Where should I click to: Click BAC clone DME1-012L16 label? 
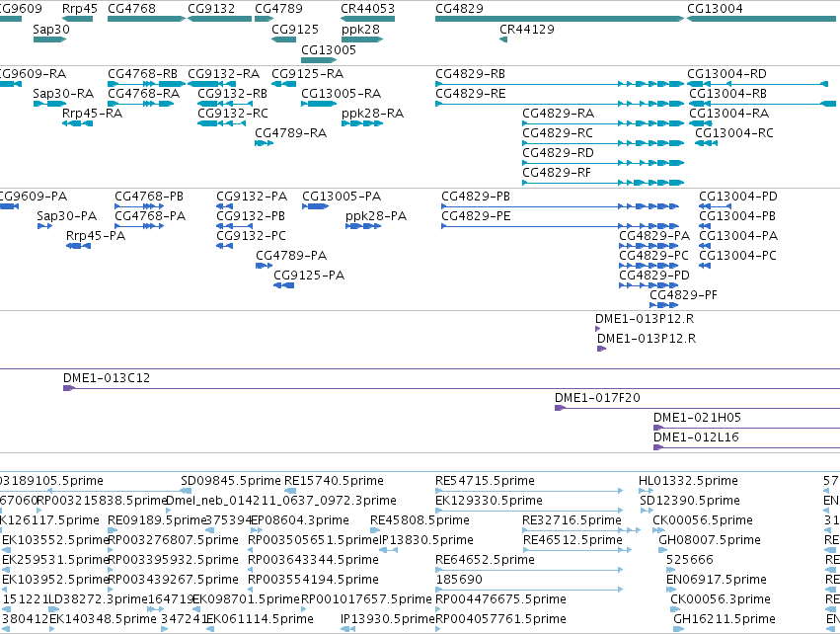pos(696,437)
